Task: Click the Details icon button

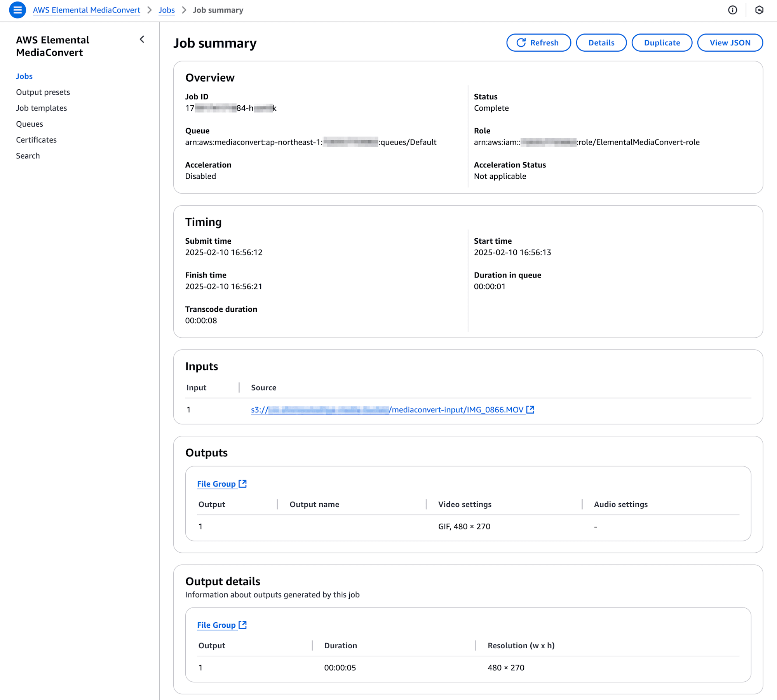Action: pyautogui.click(x=601, y=43)
